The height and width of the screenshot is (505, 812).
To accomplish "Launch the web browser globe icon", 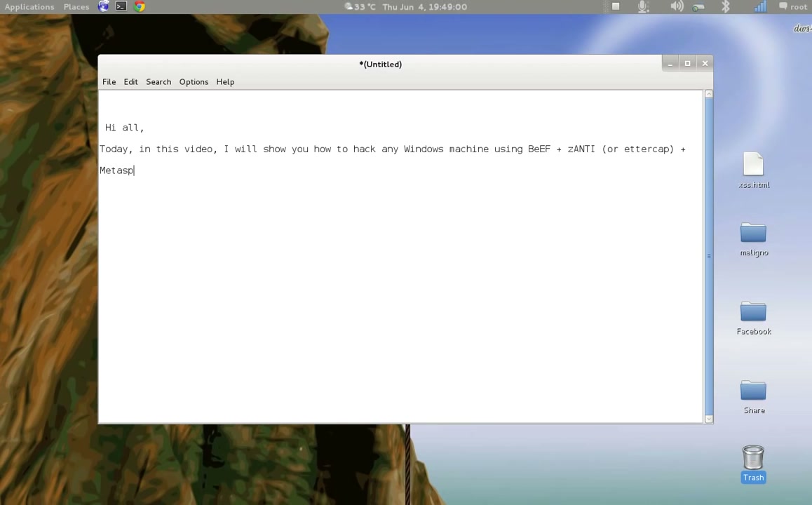I will [104, 6].
